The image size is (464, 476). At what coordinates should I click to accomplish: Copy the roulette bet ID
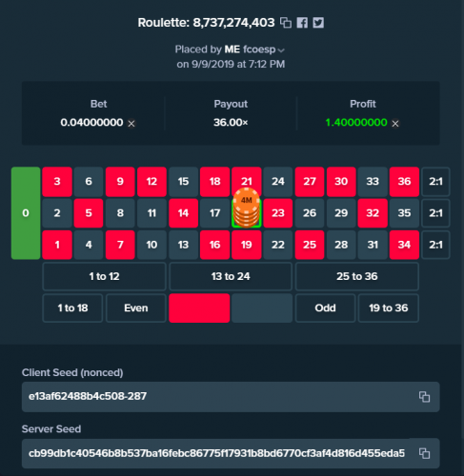(x=286, y=23)
